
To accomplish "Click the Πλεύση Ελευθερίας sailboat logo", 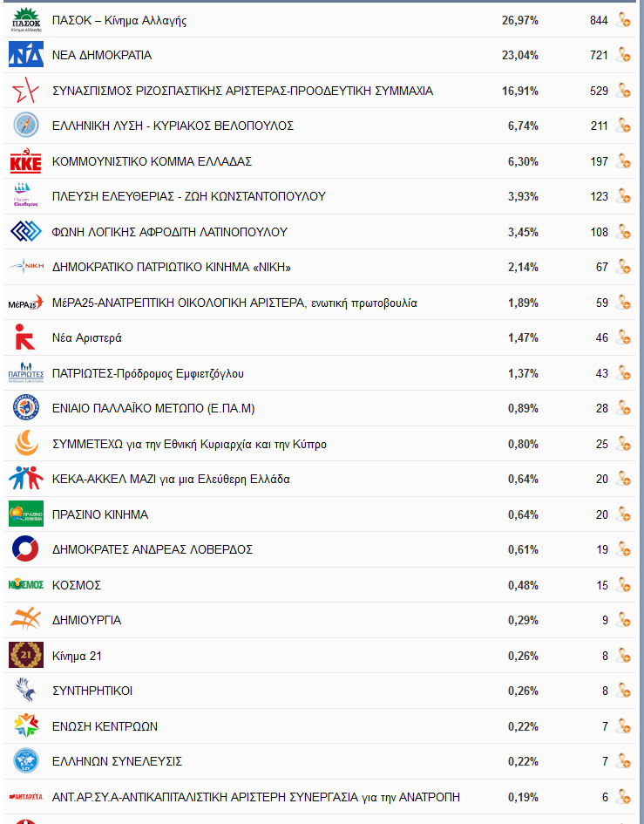I will coord(26,195).
